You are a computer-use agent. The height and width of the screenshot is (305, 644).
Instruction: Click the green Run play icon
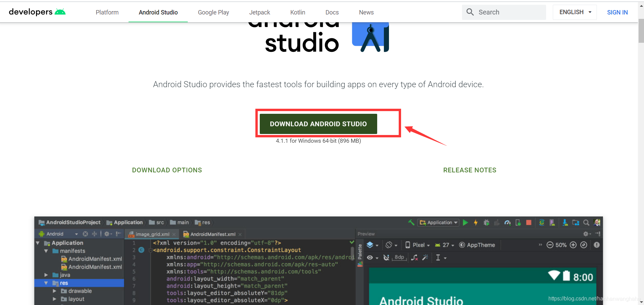coord(465,223)
